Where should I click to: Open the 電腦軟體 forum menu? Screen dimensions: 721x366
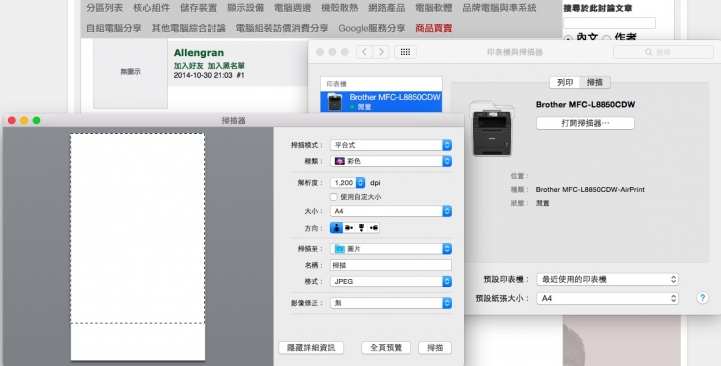[x=434, y=8]
